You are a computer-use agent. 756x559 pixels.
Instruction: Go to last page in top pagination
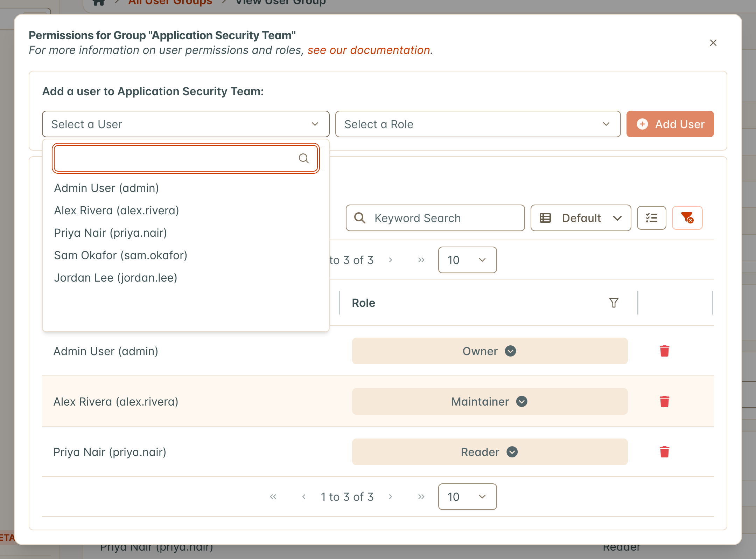(x=421, y=260)
